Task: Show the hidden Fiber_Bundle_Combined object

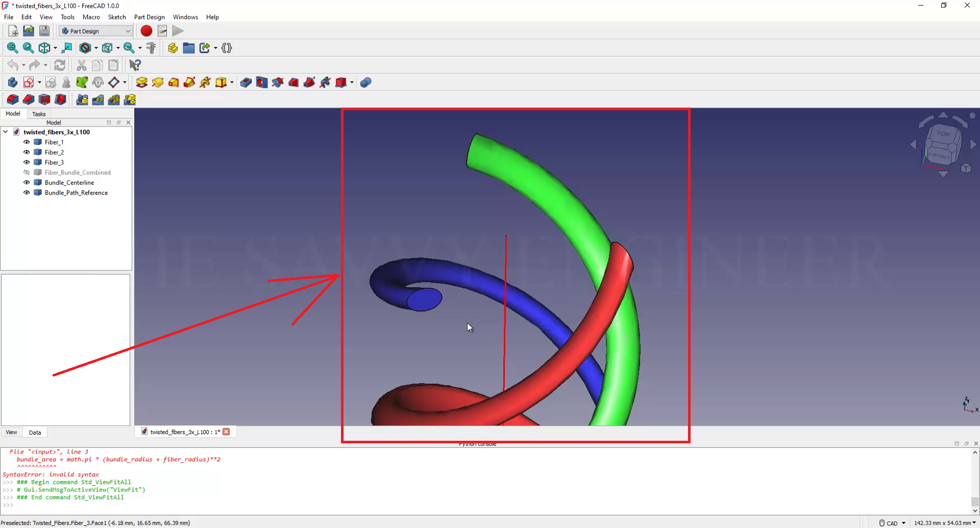Action: 27,172
